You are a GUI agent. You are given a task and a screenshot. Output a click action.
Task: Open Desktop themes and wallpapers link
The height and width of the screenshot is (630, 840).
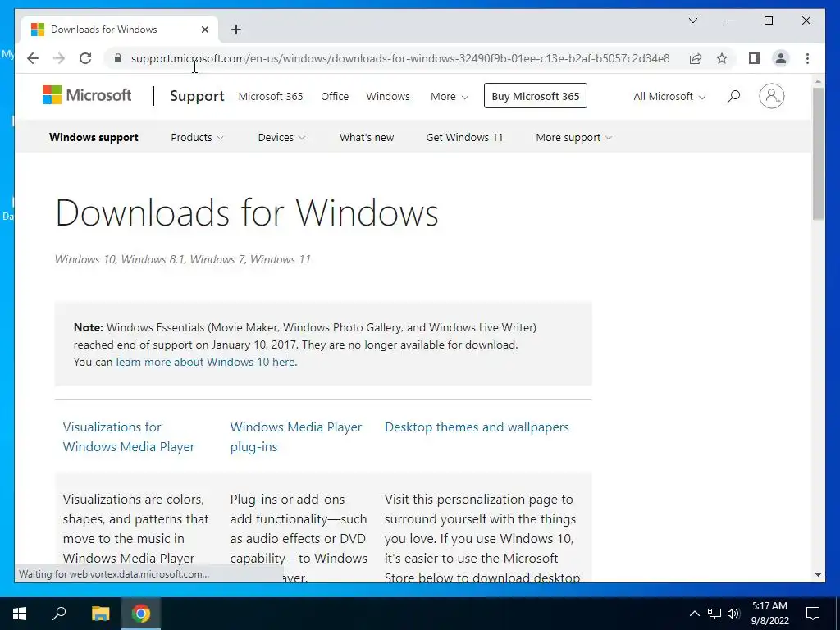click(477, 427)
